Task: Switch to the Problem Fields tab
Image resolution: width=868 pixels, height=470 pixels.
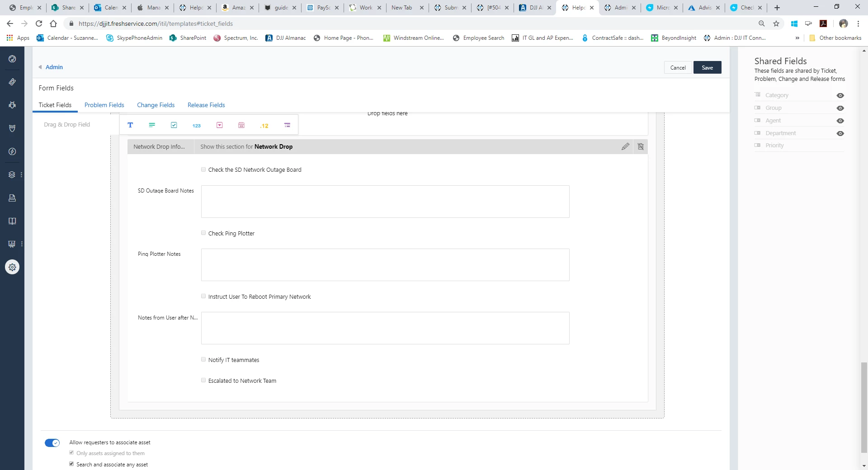Action: [x=104, y=105]
